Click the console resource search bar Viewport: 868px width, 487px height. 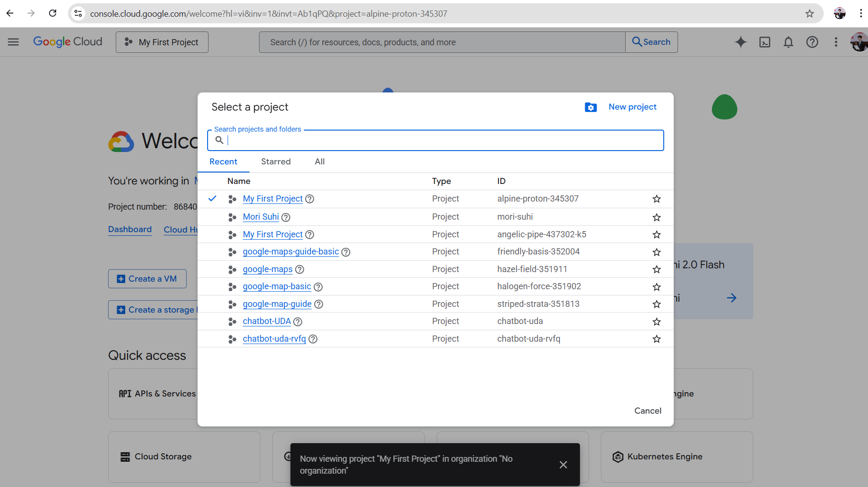pyautogui.click(x=442, y=42)
